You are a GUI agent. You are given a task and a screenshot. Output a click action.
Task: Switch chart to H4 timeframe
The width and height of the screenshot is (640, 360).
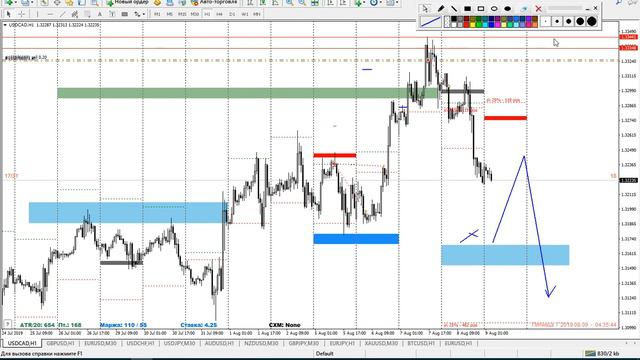tap(219, 14)
